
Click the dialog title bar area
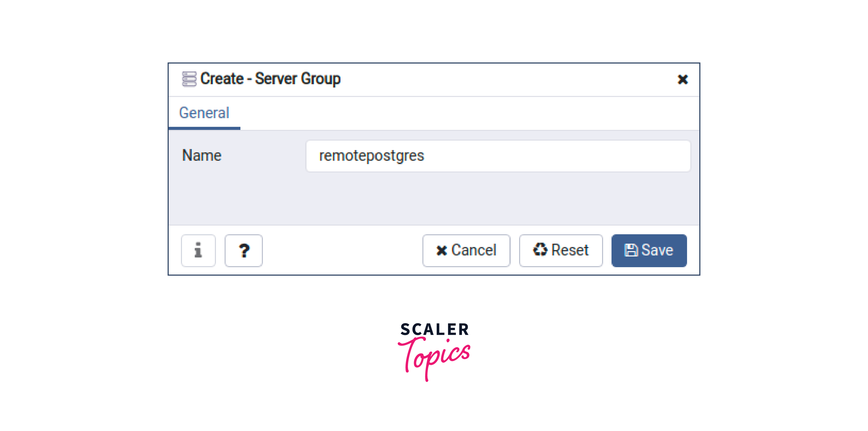click(x=434, y=80)
